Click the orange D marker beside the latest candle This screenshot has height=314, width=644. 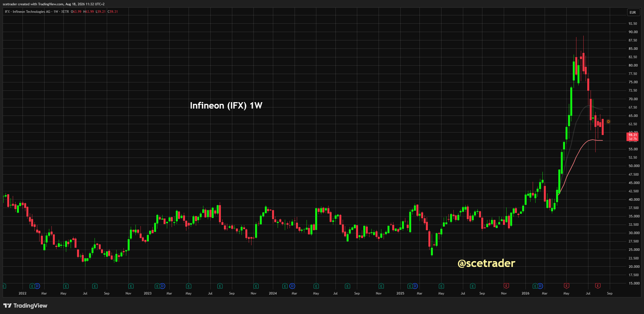pos(608,122)
